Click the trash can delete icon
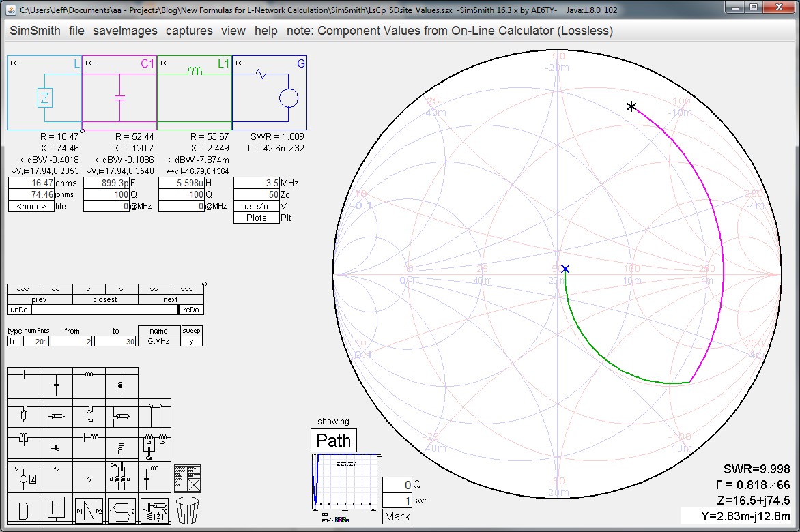The height and width of the screenshot is (532, 800). [187, 510]
